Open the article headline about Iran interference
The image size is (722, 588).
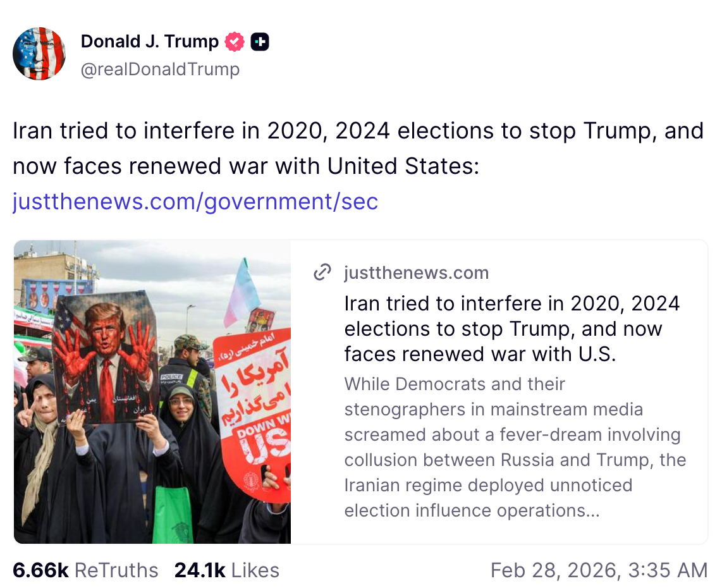click(511, 328)
